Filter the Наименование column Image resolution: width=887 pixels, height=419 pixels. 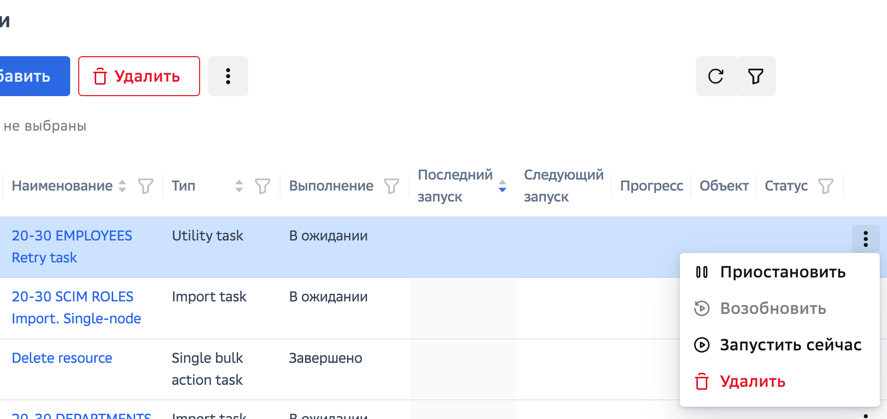coord(146,186)
